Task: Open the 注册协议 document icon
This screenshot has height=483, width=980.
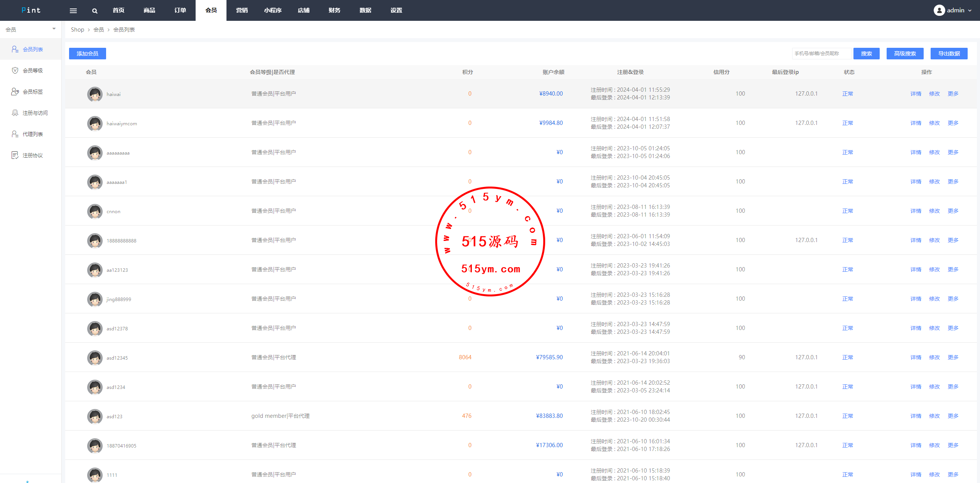Action: (x=15, y=155)
